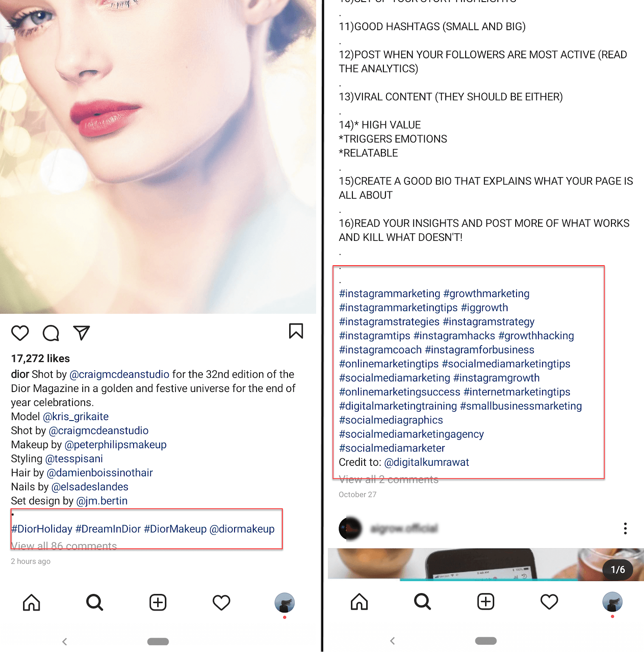644x652 pixels.
Task: Tap the new post plus icon in left phone
Action: pyautogui.click(x=158, y=602)
